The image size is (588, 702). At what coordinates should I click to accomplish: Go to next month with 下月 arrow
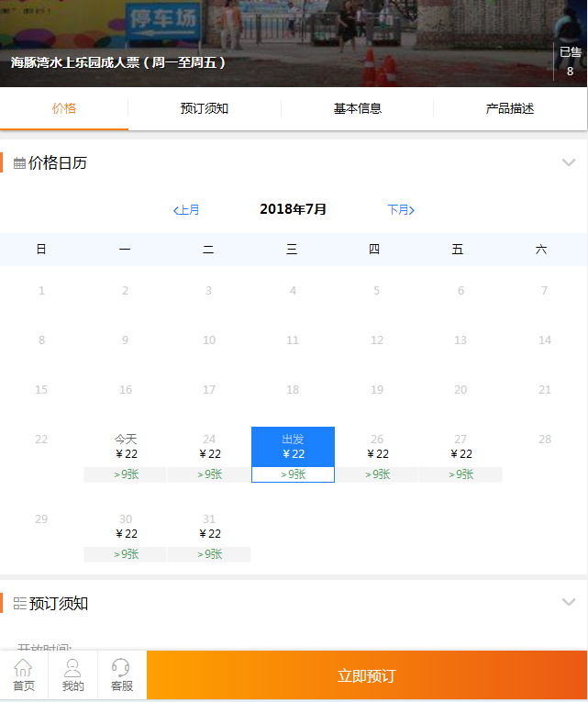[x=401, y=209]
